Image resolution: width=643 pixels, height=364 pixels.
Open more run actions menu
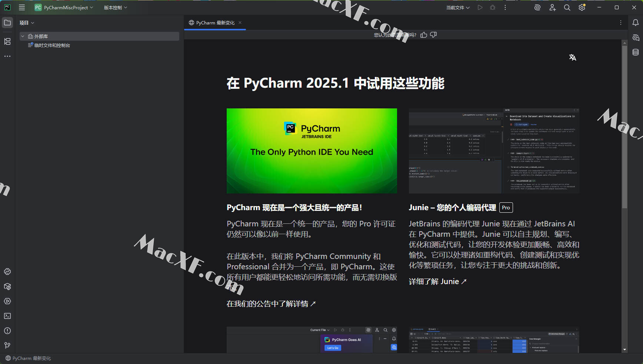point(505,7)
